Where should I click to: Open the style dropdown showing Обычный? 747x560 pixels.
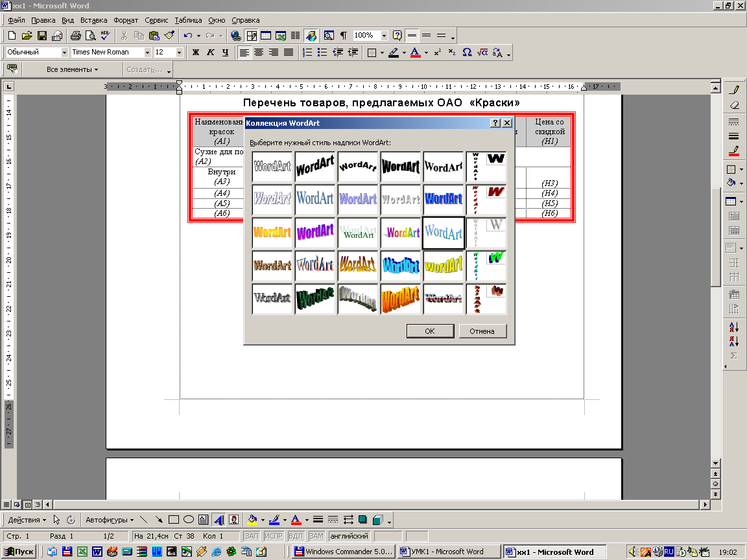(64, 52)
